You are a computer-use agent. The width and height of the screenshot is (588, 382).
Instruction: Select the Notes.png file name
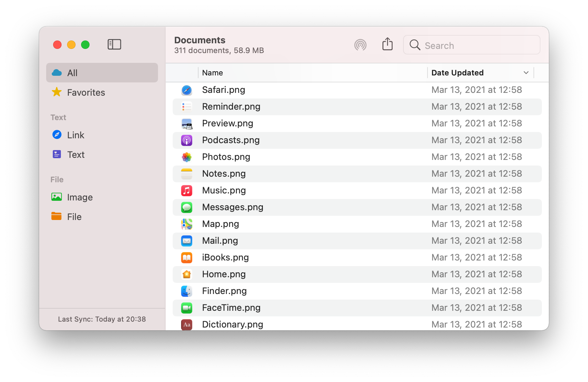[x=224, y=174]
